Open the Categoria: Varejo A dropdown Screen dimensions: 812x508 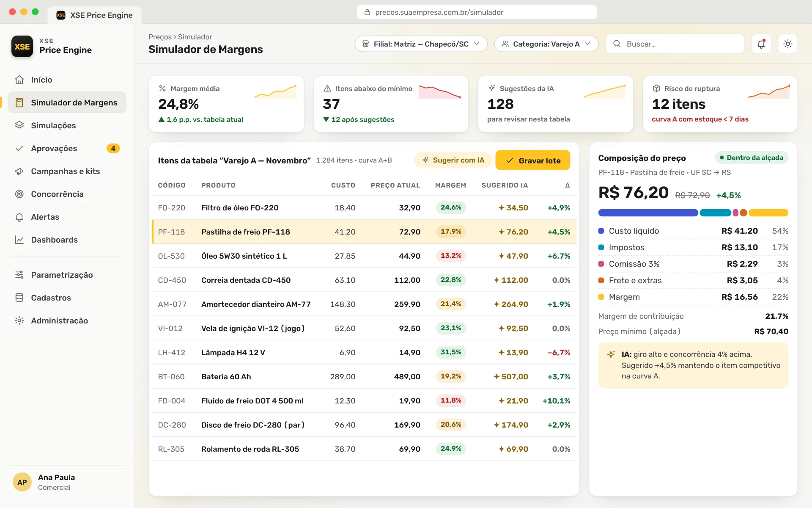[546, 44]
